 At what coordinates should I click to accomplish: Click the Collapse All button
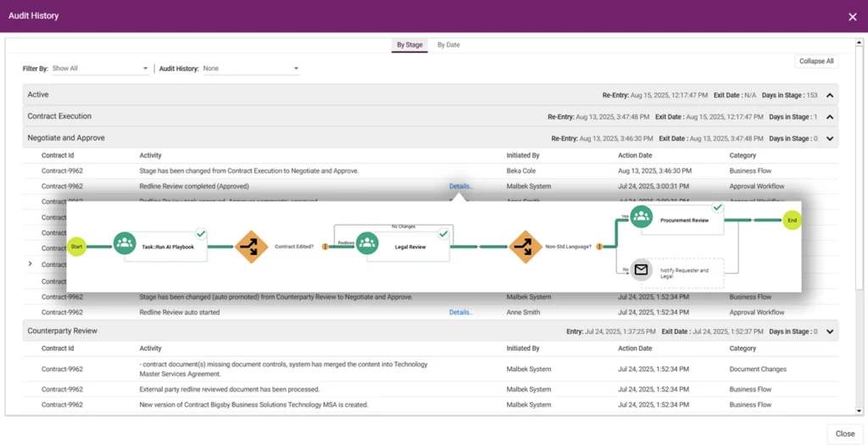click(816, 61)
